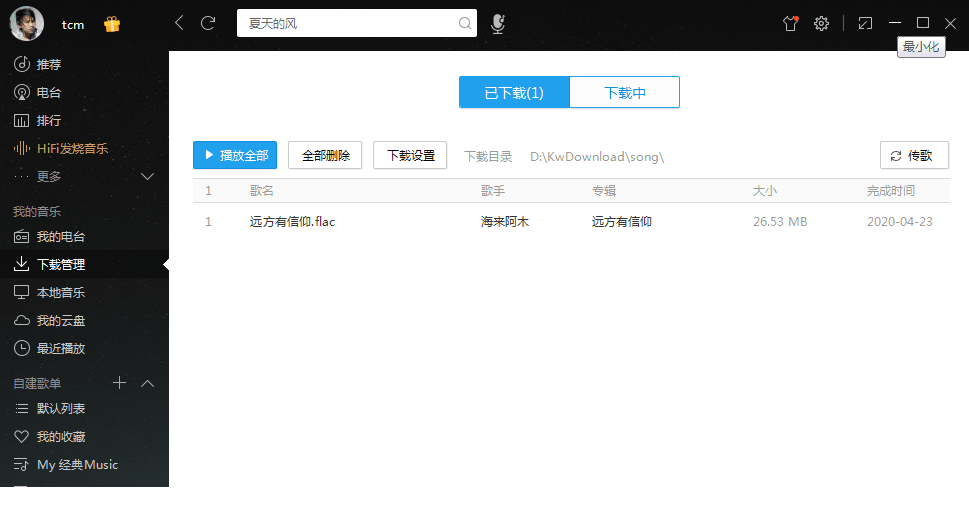Click the 传歌 transfer button
The height and width of the screenshot is (510, 969).
tap(914, 155)
